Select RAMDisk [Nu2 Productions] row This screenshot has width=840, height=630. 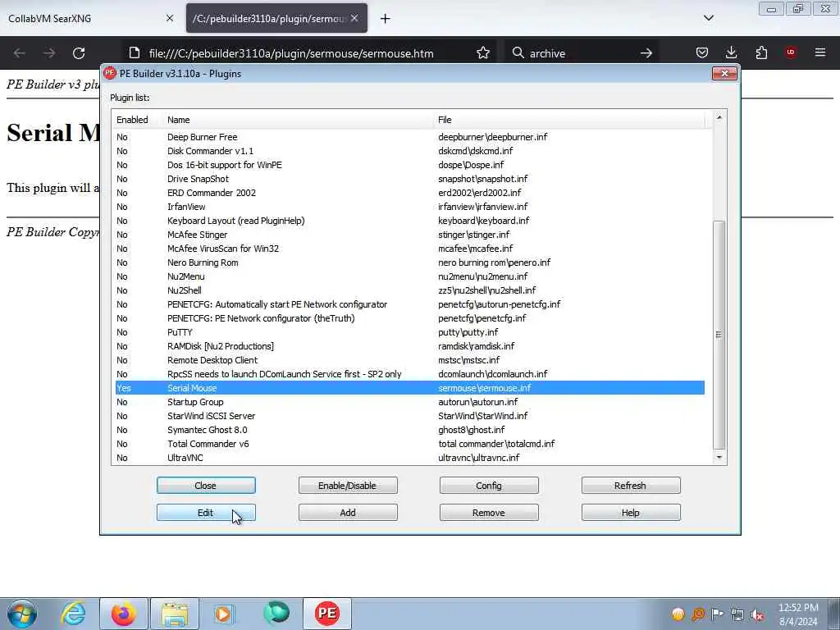click(410, 346)
